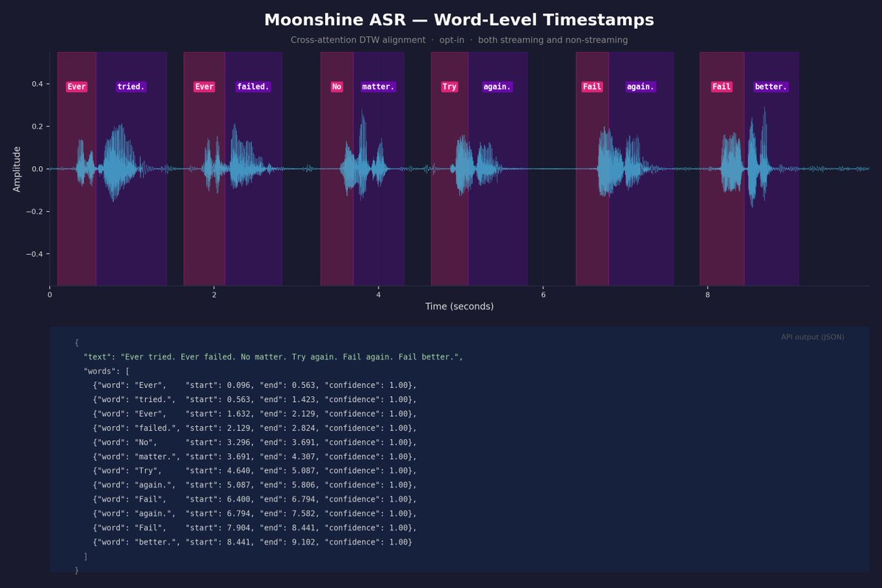Click the 0.4 amplitude tick label
The image size is (882, 588).
coord(37,84)
